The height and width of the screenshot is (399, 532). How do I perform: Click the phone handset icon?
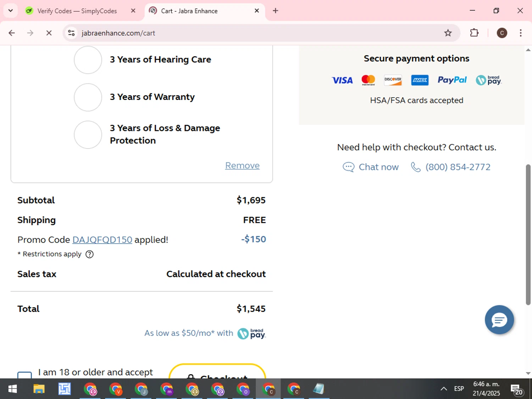pyautogui.click(x=416, y=167)
